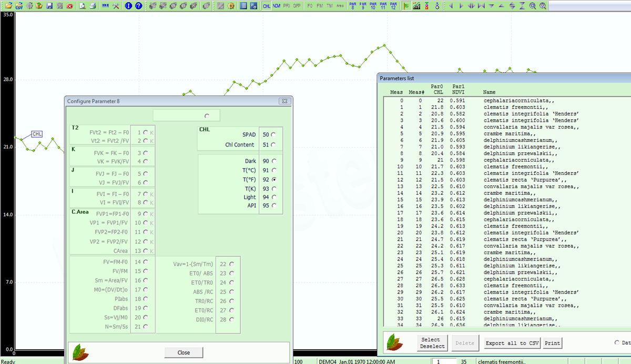The image size is (631, 364).
Task: Click the green flag toolbar icon
Action: [406, 6]
